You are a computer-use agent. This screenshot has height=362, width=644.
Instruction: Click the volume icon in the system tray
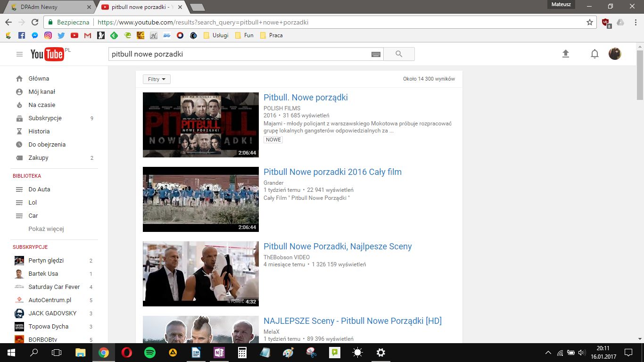click(581, 352)
